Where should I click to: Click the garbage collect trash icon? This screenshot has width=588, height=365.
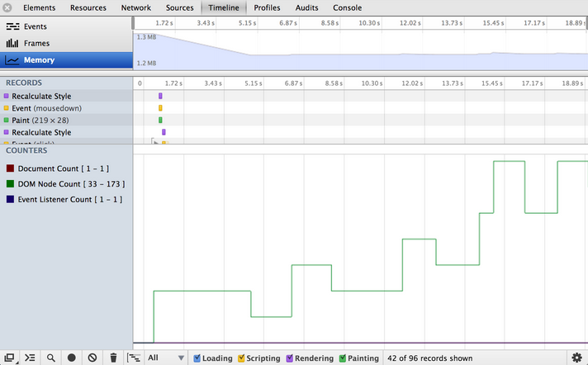point(113,358)
